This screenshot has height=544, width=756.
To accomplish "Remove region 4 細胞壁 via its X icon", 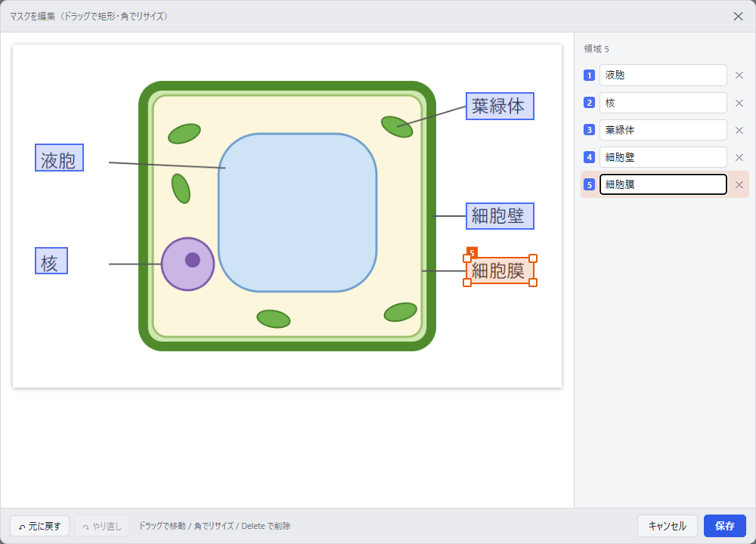I will [739, 158].
